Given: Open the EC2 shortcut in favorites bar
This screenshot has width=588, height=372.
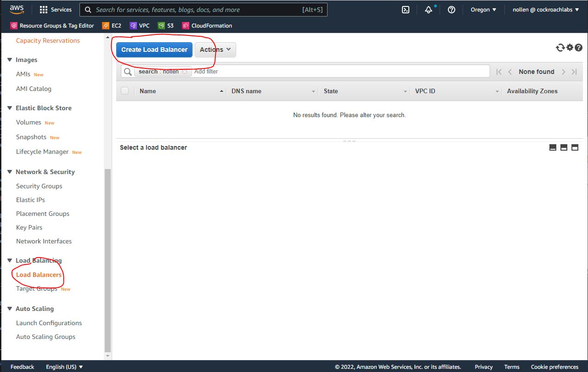Looking at the screenshot, I should [x=112, y=26].
